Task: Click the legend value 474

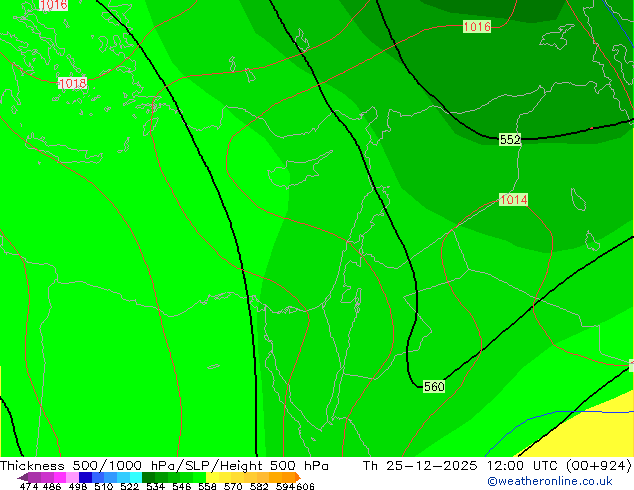Action: pyautogui.click(x=28, y=486)
